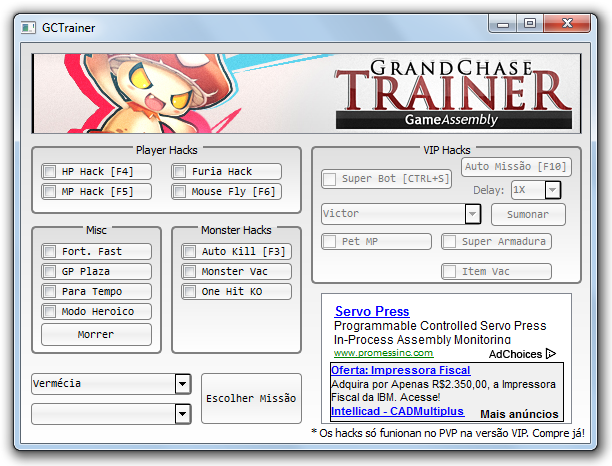Image resolution: width=612 pixels, height=466 pixels.
Task: Open Intellicad - CADMultiplus link
Action: click(x=397, y=411)
